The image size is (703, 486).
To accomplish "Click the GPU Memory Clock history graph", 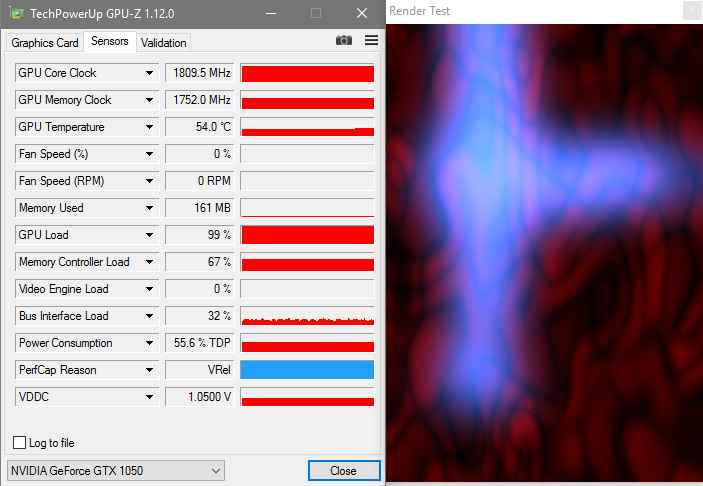I will coord(307,100).
